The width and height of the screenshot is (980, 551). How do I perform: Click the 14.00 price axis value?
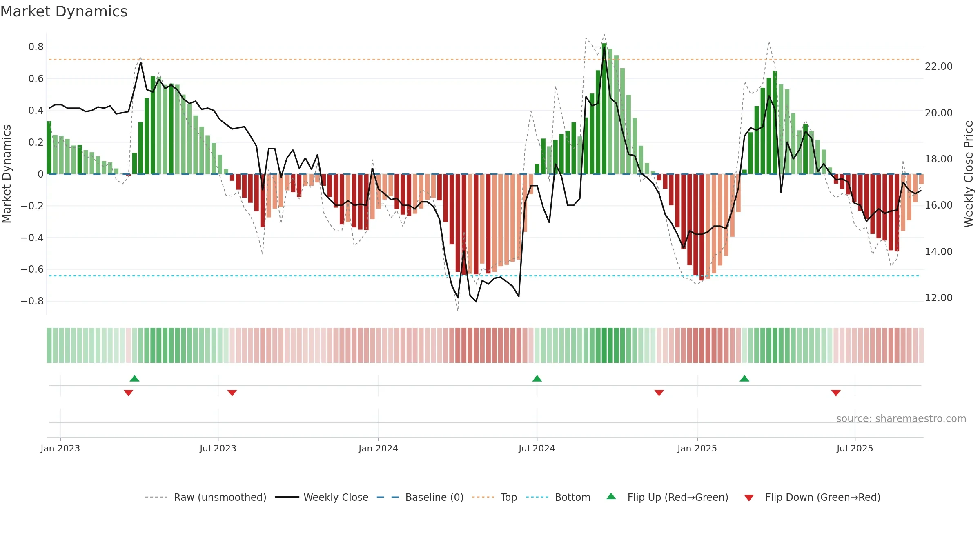click(939, 251)
